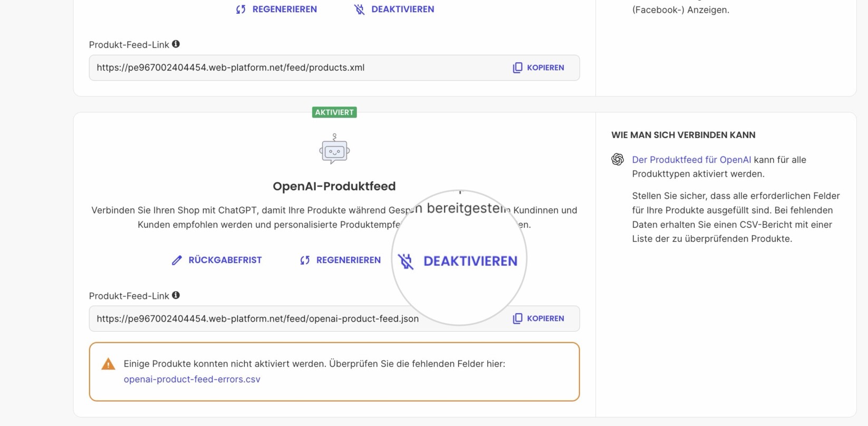Image resolution: width=868 pixels, height=426 pixels.
Task: Click the green AKTIVIERT badge
Action: pyautogui.click(x=334, y=112)
